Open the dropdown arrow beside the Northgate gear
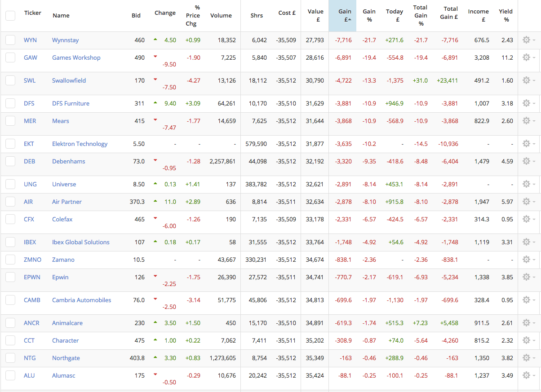541x392 pixels. [x=534, y=358]
